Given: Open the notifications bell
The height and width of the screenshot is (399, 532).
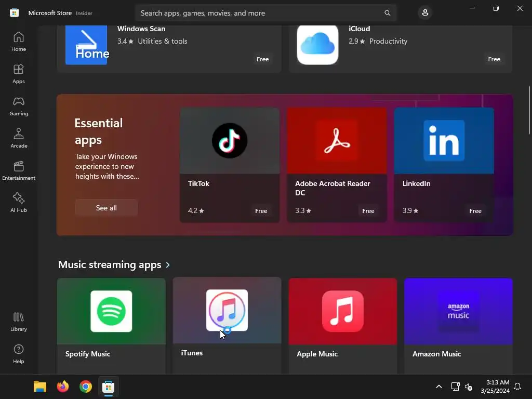Looking at the screenshot, I should (517, 387).
